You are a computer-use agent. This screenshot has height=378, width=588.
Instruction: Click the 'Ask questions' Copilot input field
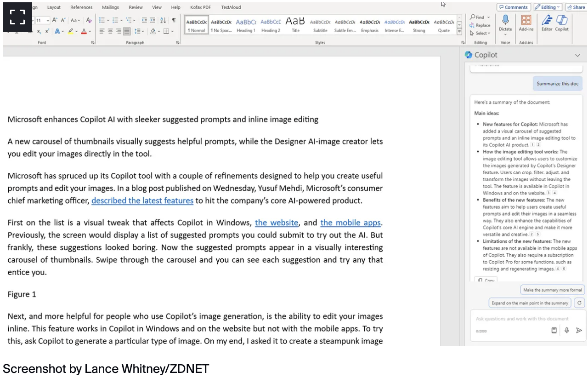(521, 319)
